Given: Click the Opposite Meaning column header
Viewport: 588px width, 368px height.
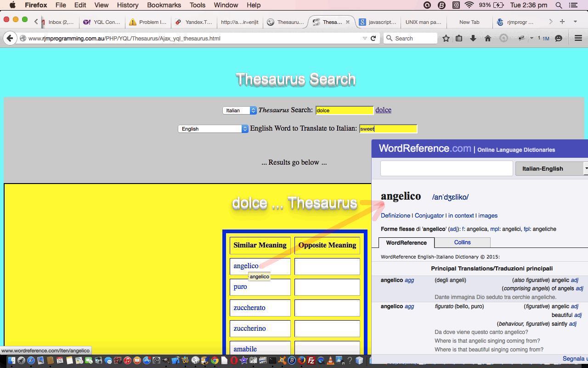Looking at the screenshot, I should coord(327,245).
